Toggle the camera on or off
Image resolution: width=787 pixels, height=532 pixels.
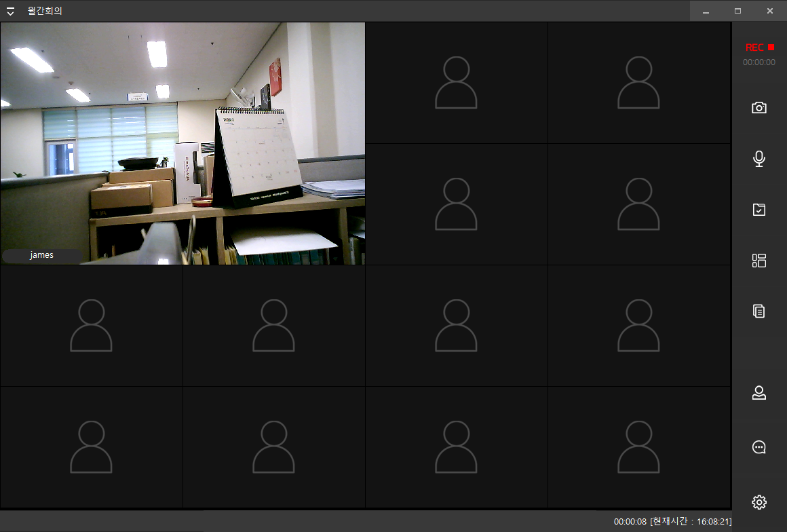(x=759, y=107)
